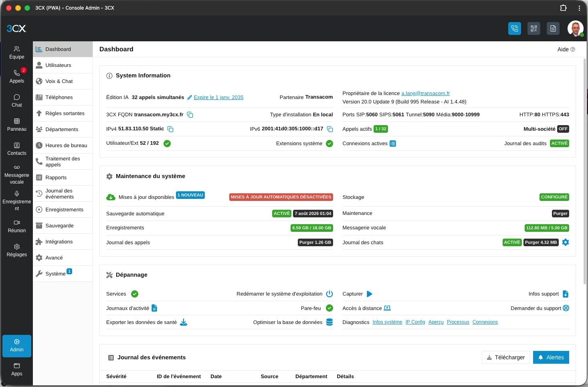This screenshot has height=387, width=588.
Task: Open the user profile avatar
Action: tap(576, 28)
